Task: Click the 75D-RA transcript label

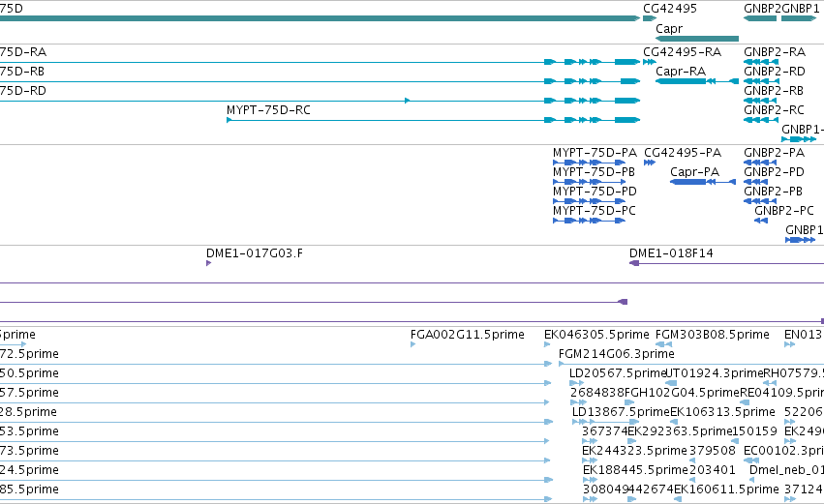Action: tap(23, 52)
